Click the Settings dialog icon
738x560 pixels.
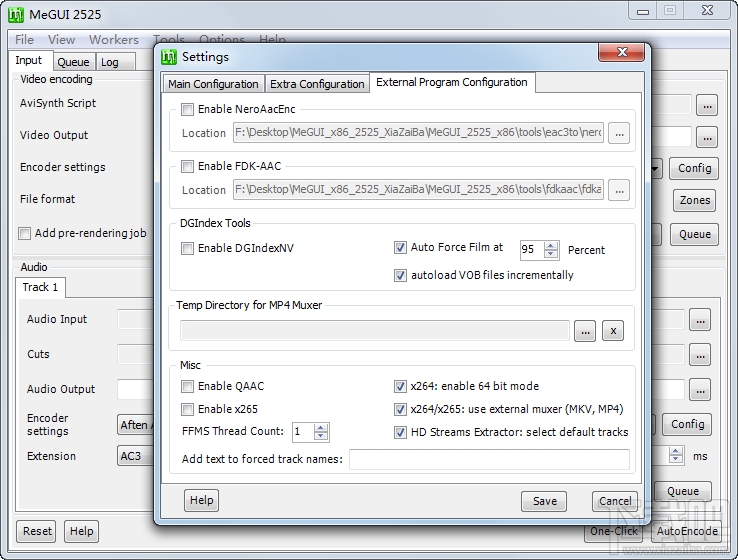[x=168, y=56]
